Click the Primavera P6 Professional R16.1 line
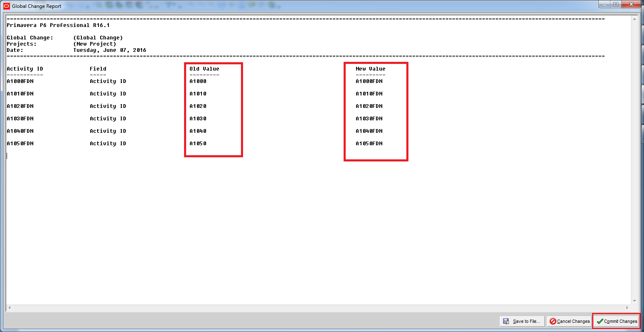The width and height of the screenshot is (644, 332). point(58,25)
